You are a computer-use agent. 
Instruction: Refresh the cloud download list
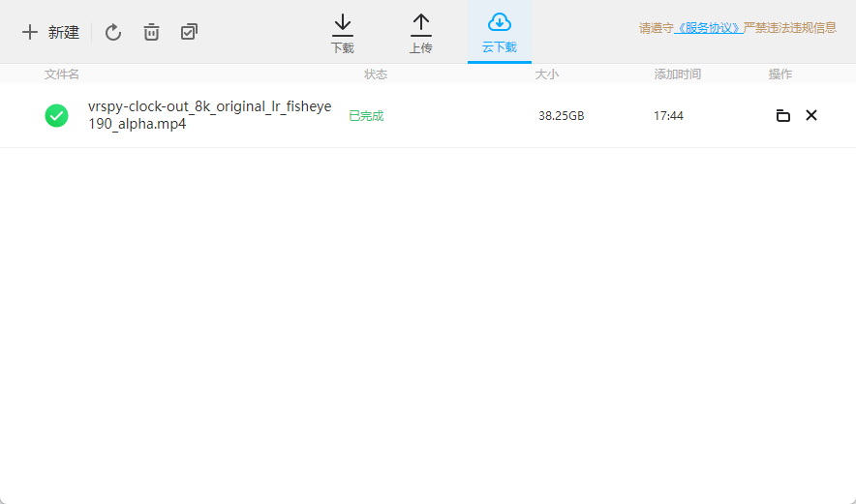point(113,32)
